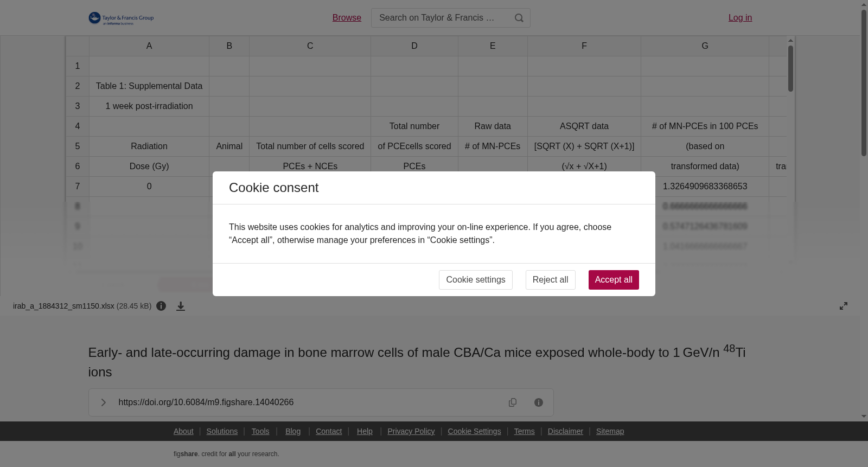Image resolution: width=868 pixels, height=467 pixels.
Task: Click the figshare credit text in footer
Action: (226, 454)
